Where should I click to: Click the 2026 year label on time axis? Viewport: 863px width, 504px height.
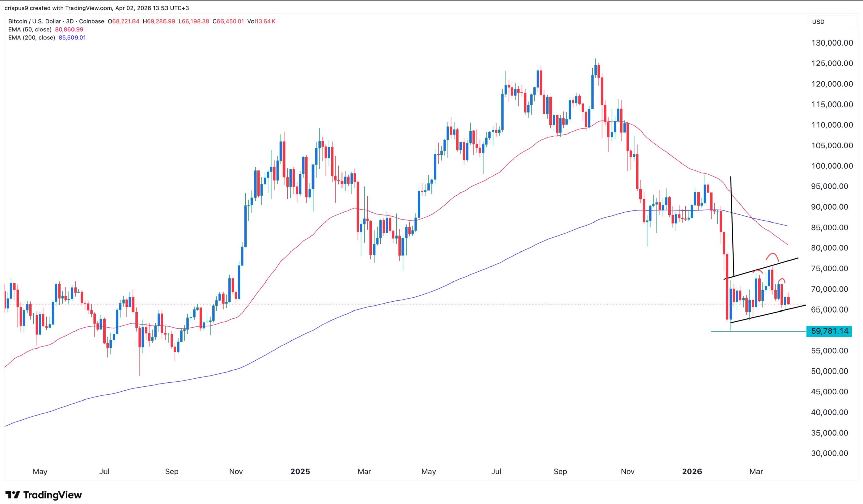pyautogui.click(x=692, y=472)
